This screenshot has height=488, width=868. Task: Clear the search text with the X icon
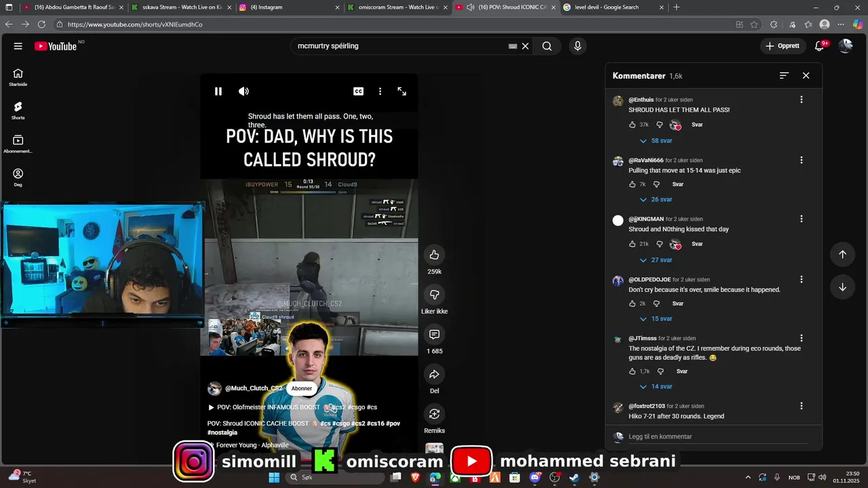tap(525, 46)
